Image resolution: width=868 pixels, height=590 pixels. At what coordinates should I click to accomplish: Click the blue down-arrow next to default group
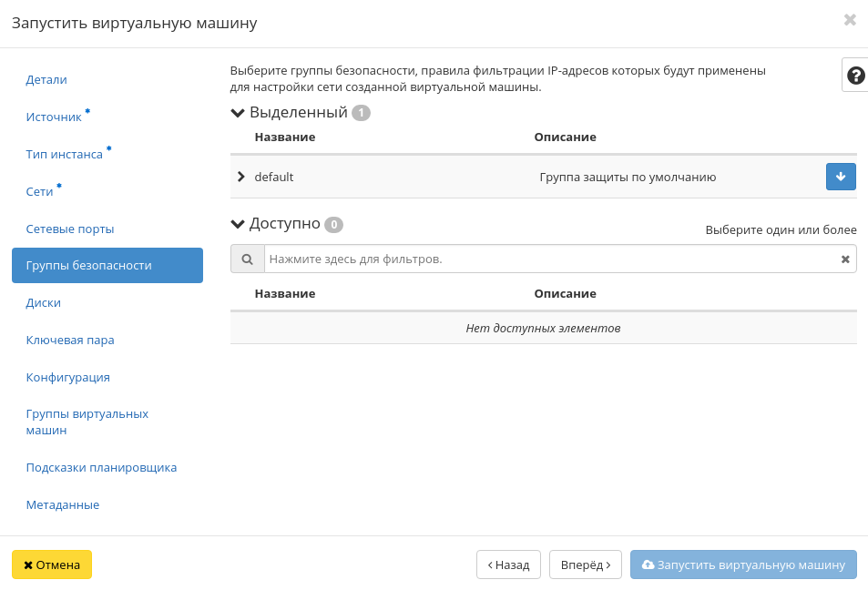(x=840, y=177)
